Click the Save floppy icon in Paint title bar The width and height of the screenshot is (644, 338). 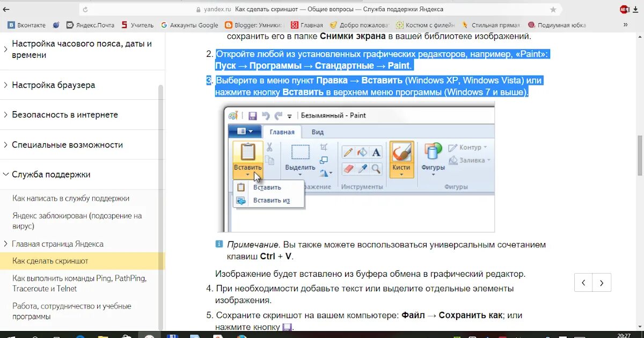tap(252, 115)
